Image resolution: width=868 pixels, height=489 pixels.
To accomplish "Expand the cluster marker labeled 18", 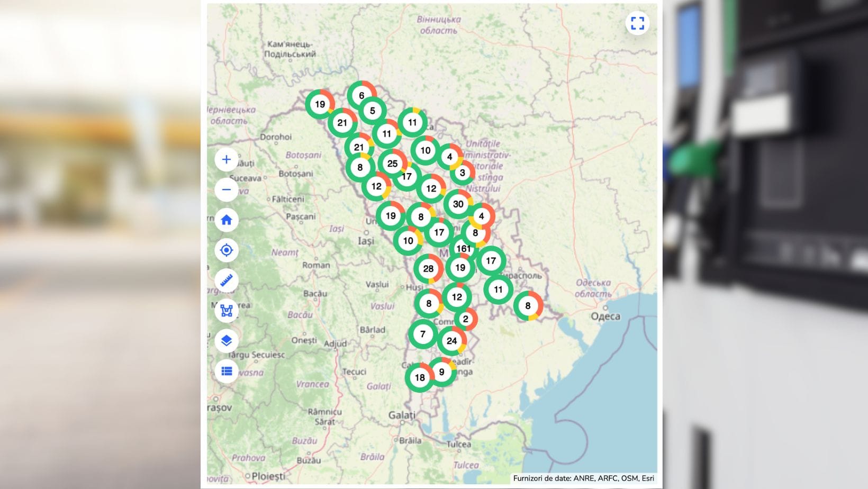I will point(420,377).
